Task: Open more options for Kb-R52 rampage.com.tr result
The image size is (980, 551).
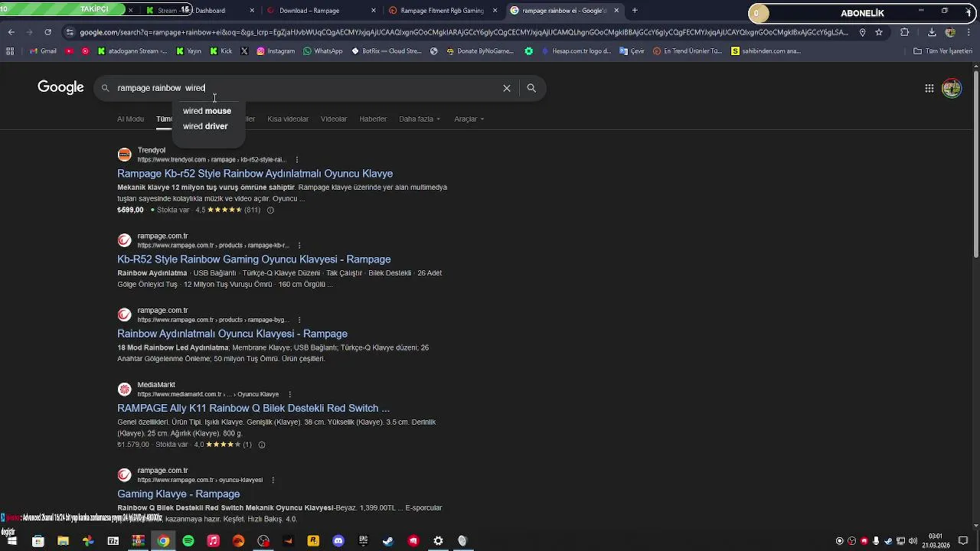Action: pos(299,246)
